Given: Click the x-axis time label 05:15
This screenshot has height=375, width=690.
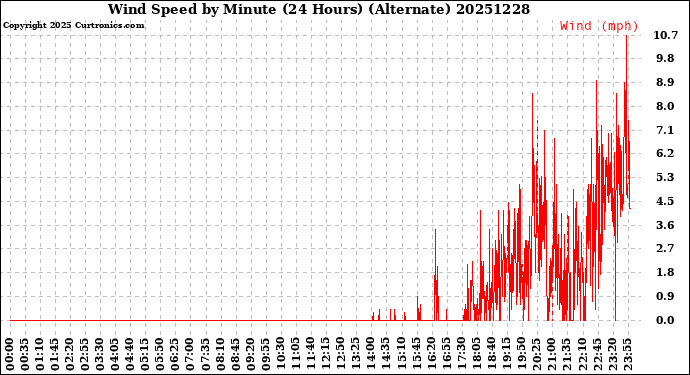Looking at the screenshot, I should point(145,355).
